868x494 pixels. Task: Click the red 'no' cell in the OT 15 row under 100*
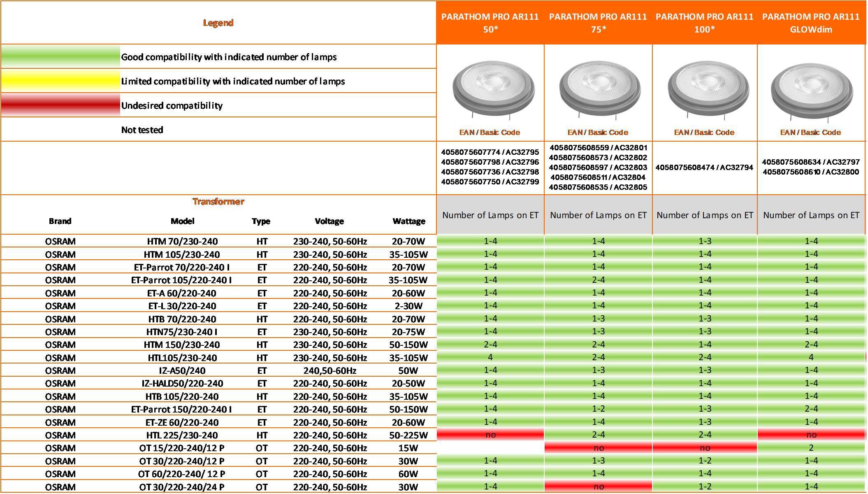pos(705,447)
